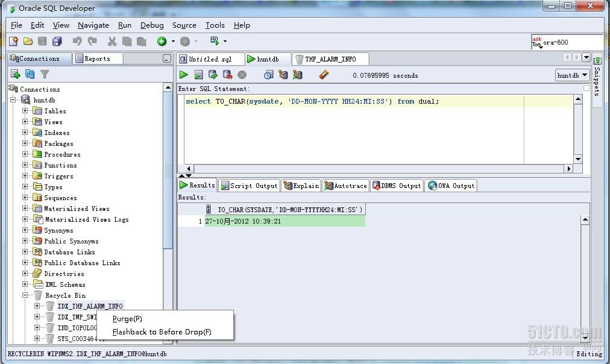Viewport: 610px width, 364px height.
Task: Click the SQL History icon
Action: pyautogui.click(x=268, y=75)
